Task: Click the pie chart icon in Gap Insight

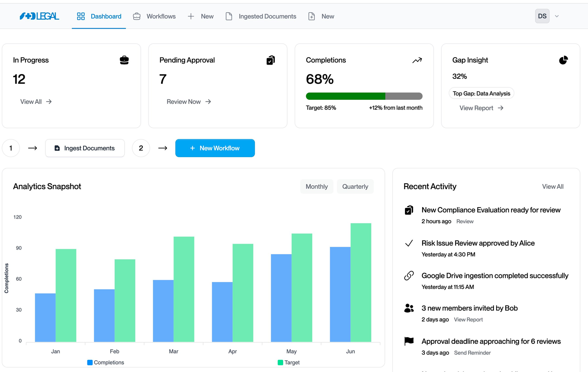Action: tap(563, 60)
